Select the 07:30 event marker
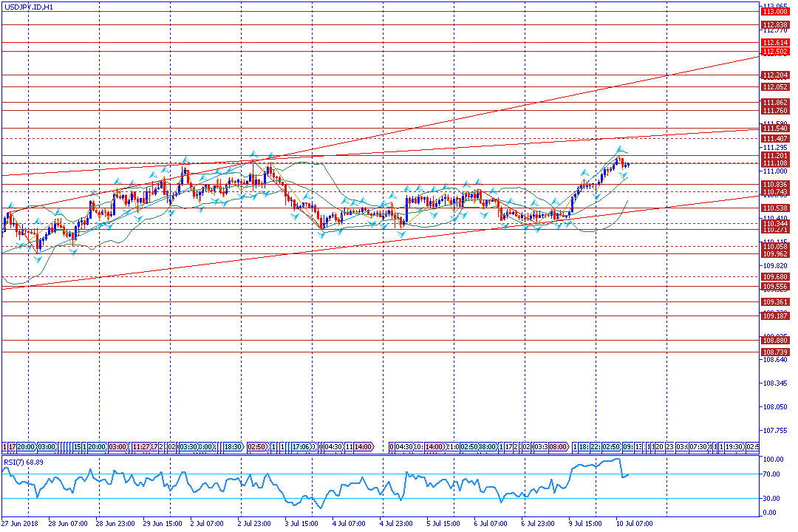This screenshot has height=532, width=798. pos(698,447)
